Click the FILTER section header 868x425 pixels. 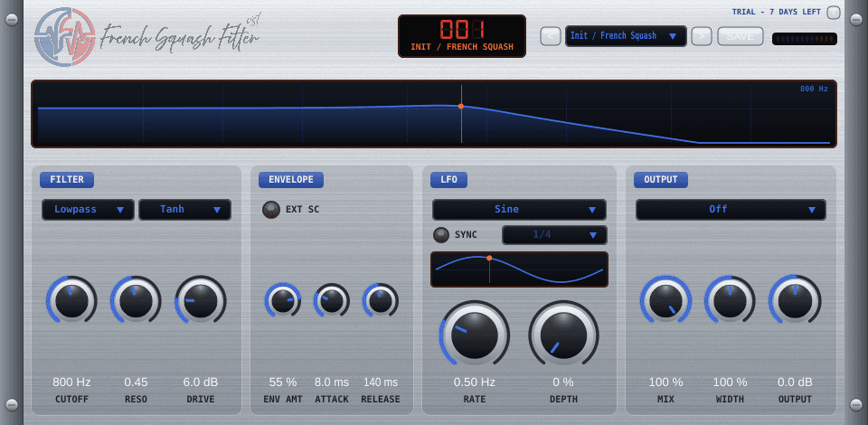coord(66,180)
